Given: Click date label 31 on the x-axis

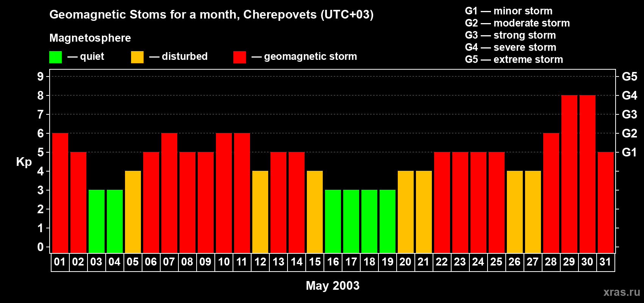Looking at the screenshot, I should [605, 262].
